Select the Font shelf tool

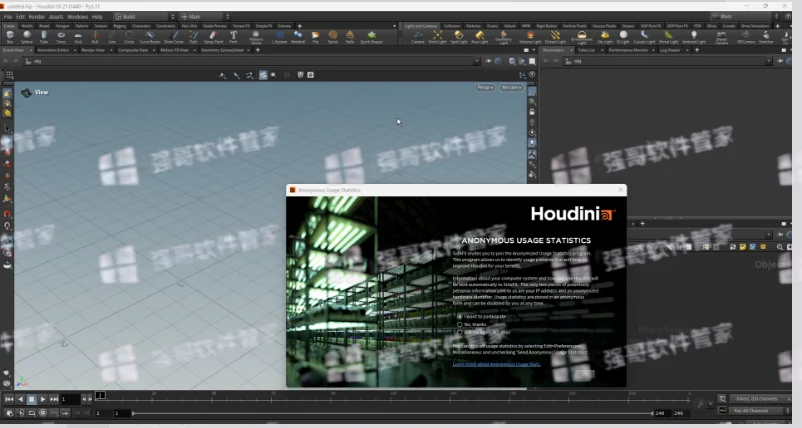pyautogui.click(x=233, y=36)
